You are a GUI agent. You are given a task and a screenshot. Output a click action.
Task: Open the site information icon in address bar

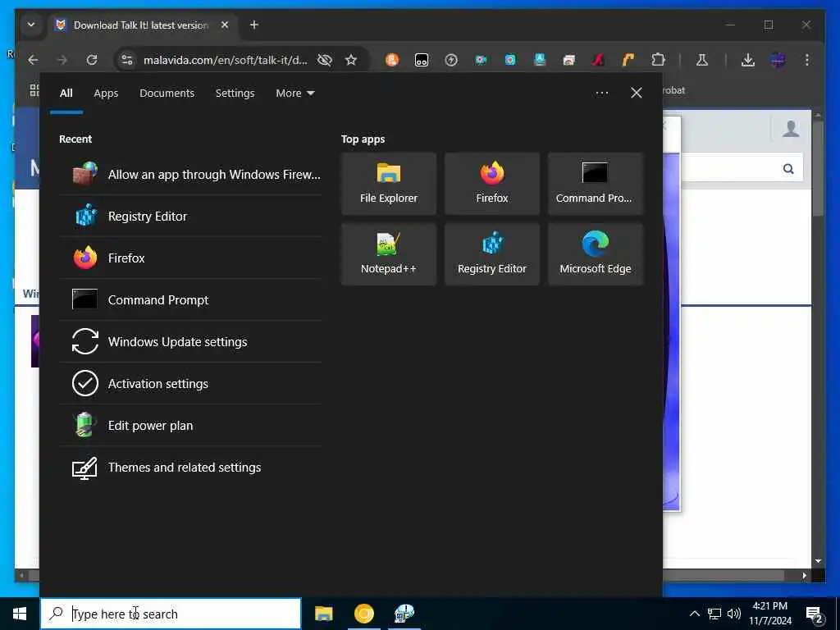[x=127, y=60]
